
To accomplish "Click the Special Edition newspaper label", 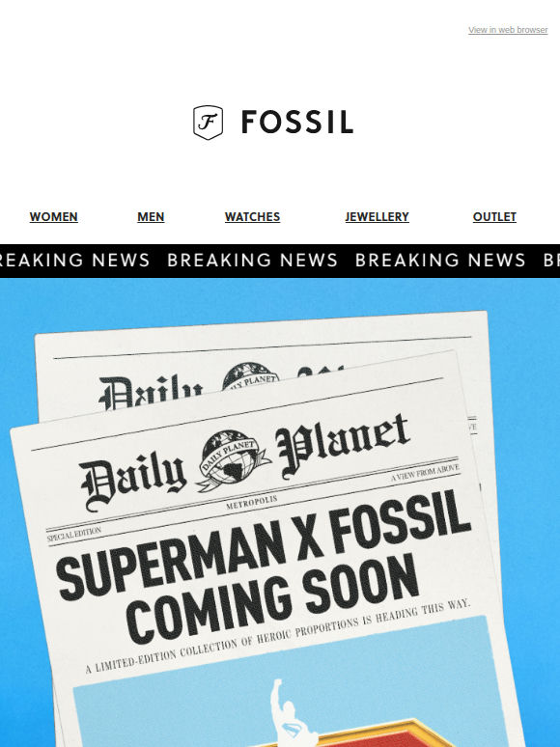I will (74, 535).
